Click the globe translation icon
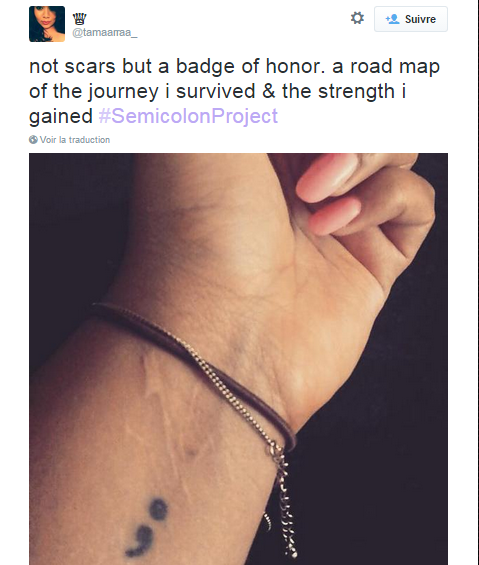479x565 pixels. 33,139
